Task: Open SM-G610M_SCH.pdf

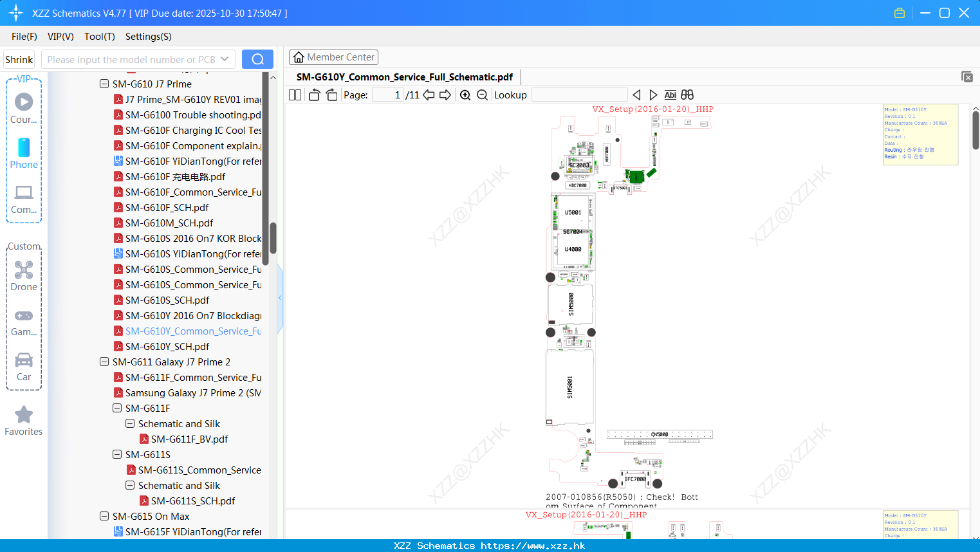Action: point(163,223)
